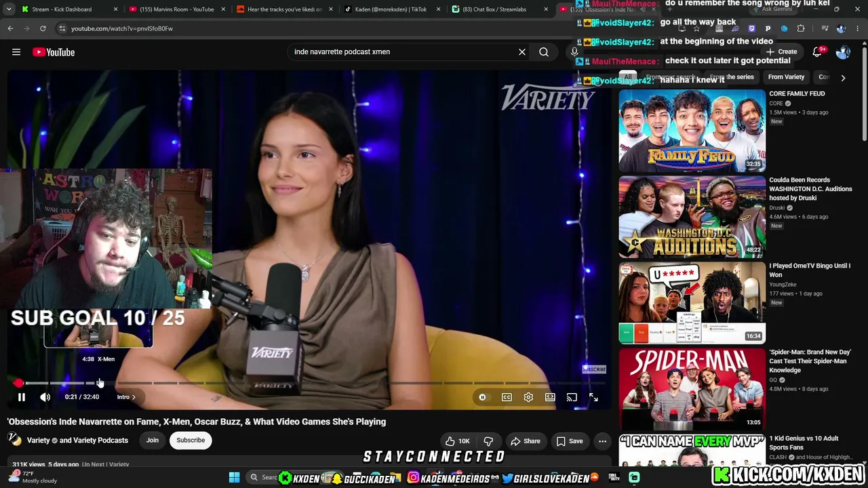Show more filter chips with the arrow

(843, 78)
